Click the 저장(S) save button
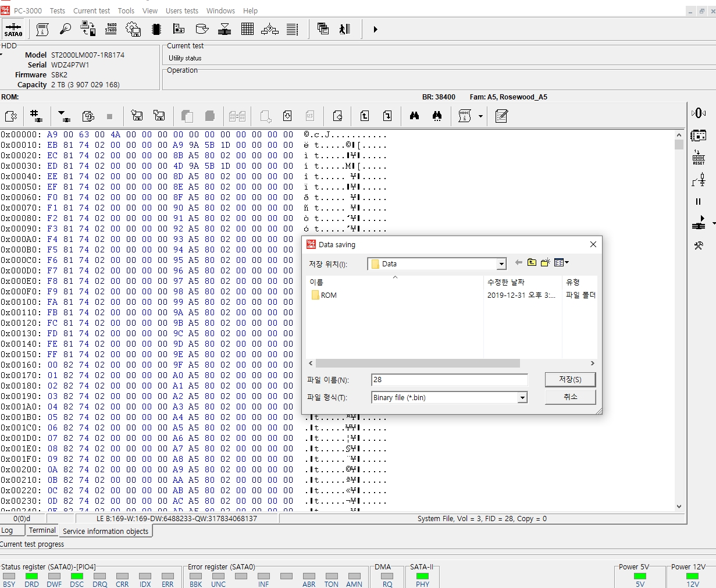This screenshot has height=588, width=716. (x=570, y=379)
